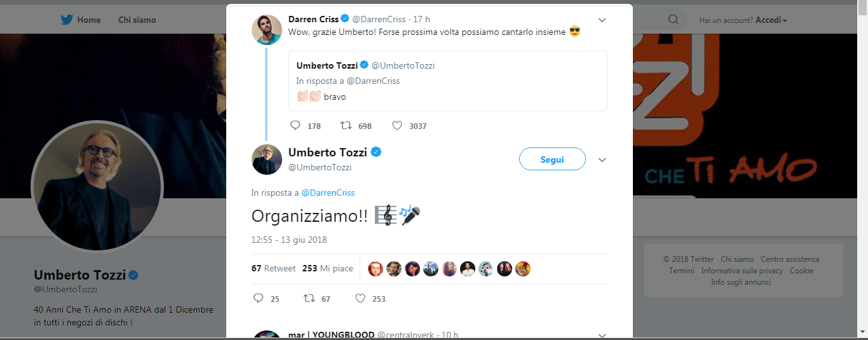Like Umberto Tozzi's Organizziamo tweet
Image resolution: width=868 pixels, height=340 pixels.
coord(360,298)
